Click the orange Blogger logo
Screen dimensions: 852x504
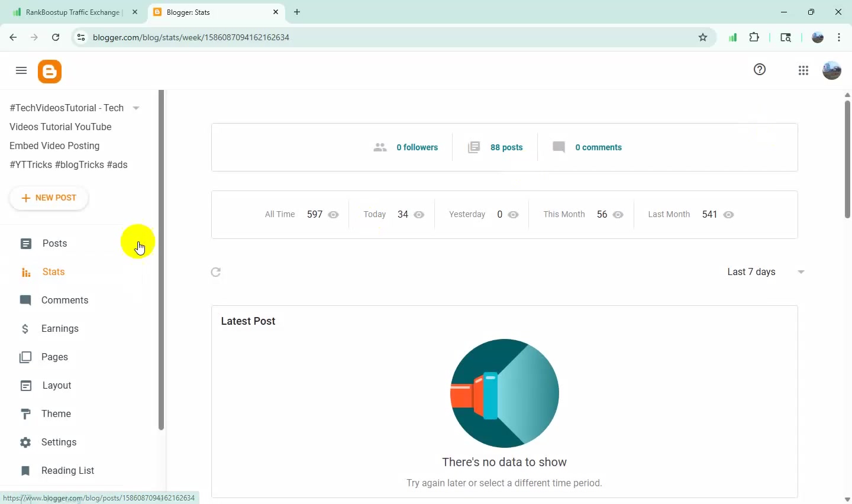[x=50, y=72]
